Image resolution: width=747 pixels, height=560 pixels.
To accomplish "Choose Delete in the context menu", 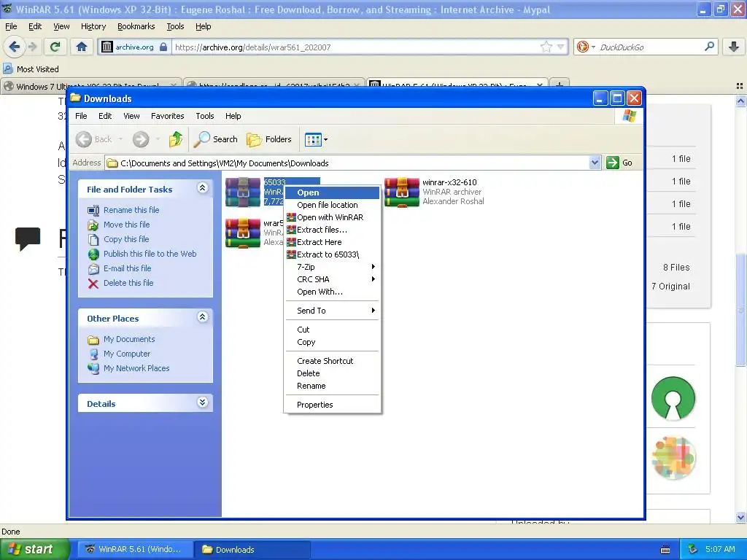I will [x=332, y=373].
